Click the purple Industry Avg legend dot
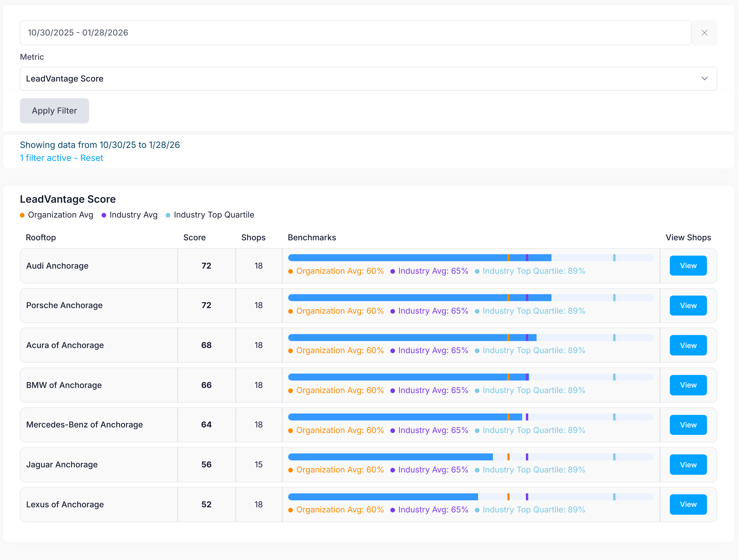 tap(104, 215)
